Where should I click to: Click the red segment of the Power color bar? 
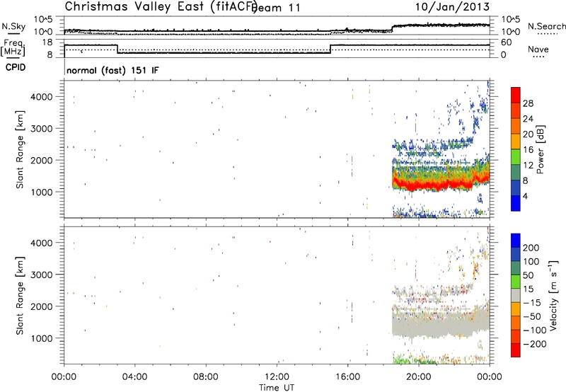coord(516,96)
